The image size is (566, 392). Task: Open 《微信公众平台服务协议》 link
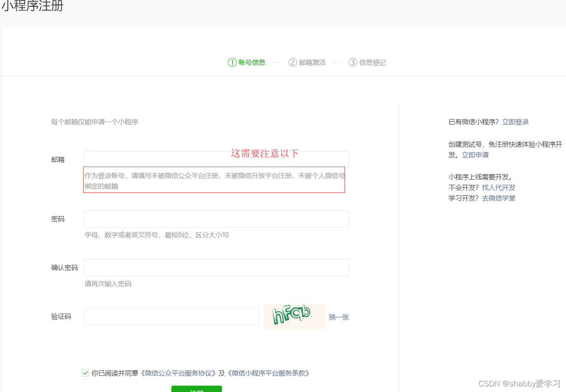tap(178, 373)
